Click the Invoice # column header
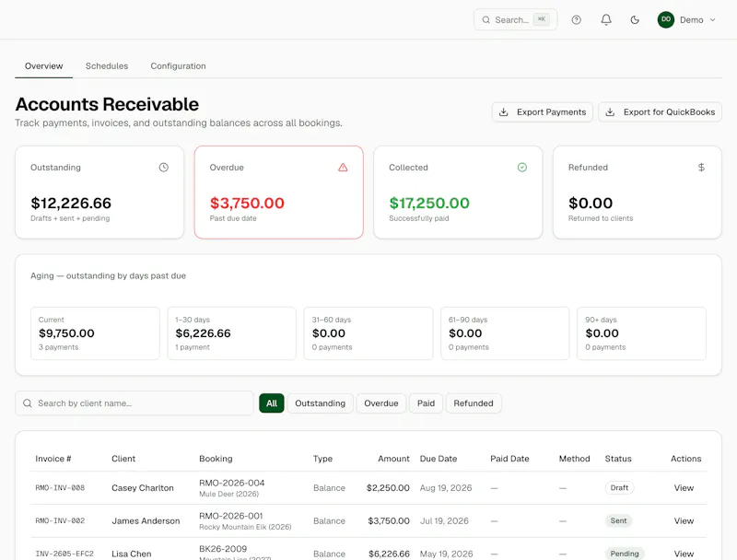 click(x=53, y=459)
